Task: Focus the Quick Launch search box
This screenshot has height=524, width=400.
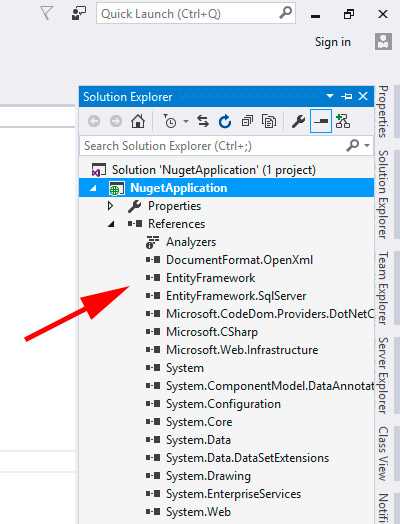Action: click(x=195, y=13)
